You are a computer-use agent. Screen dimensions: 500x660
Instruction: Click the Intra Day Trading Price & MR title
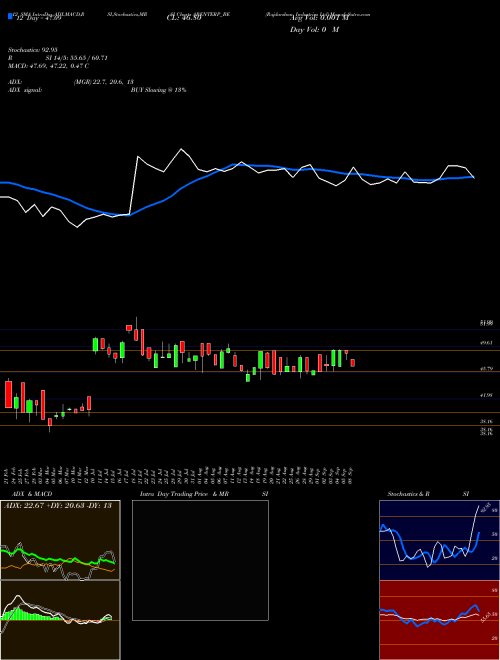(184, 494)
